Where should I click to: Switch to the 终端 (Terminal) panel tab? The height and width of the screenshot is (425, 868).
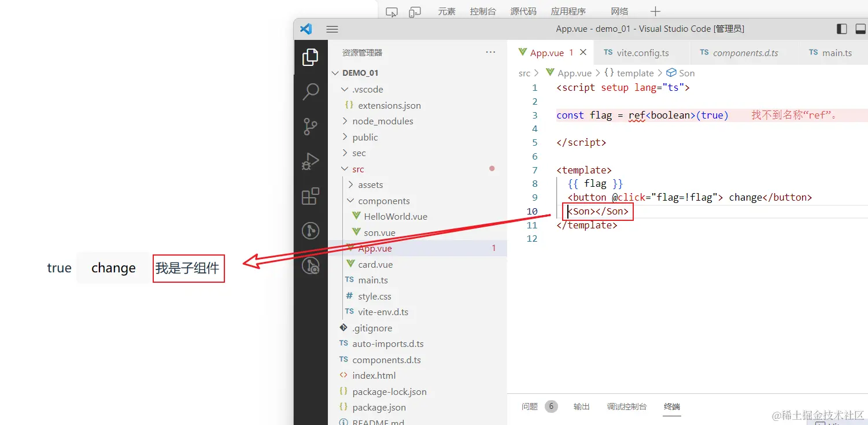click(x=672, y=406)
